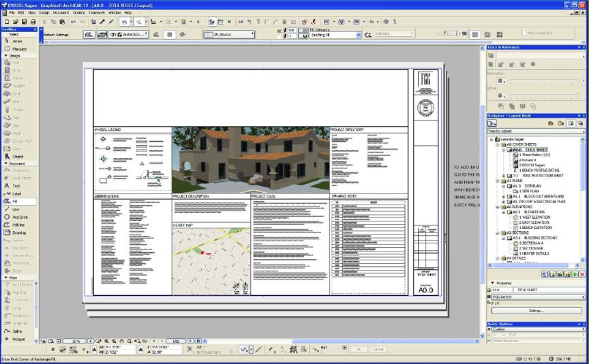Click the Undo icon
This screenshot has height=364, width=589.
73,22
